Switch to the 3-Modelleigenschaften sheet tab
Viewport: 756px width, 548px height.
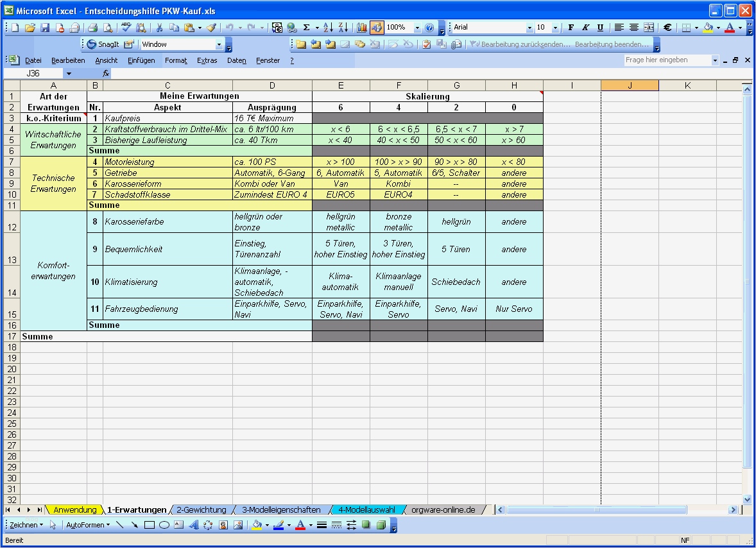tap(281, 510)
